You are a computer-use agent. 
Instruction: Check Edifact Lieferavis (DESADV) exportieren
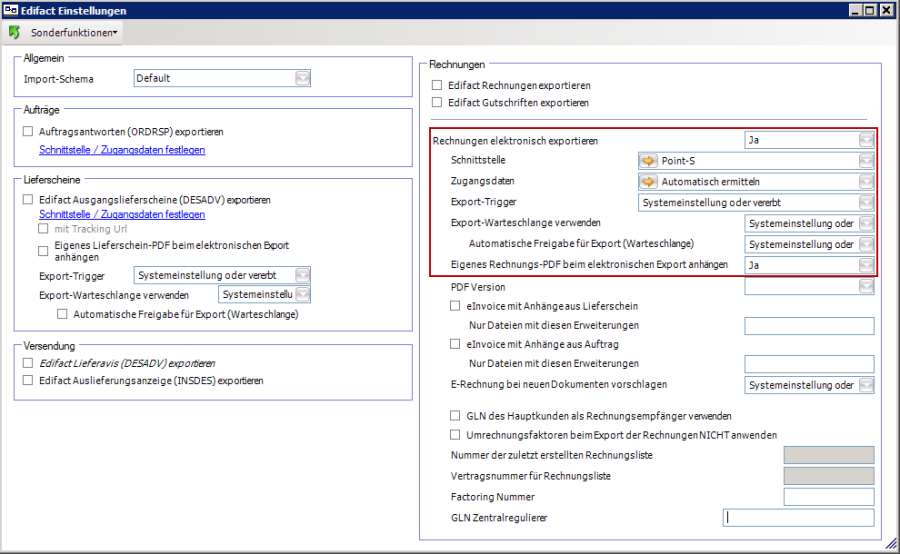[28, 363]
